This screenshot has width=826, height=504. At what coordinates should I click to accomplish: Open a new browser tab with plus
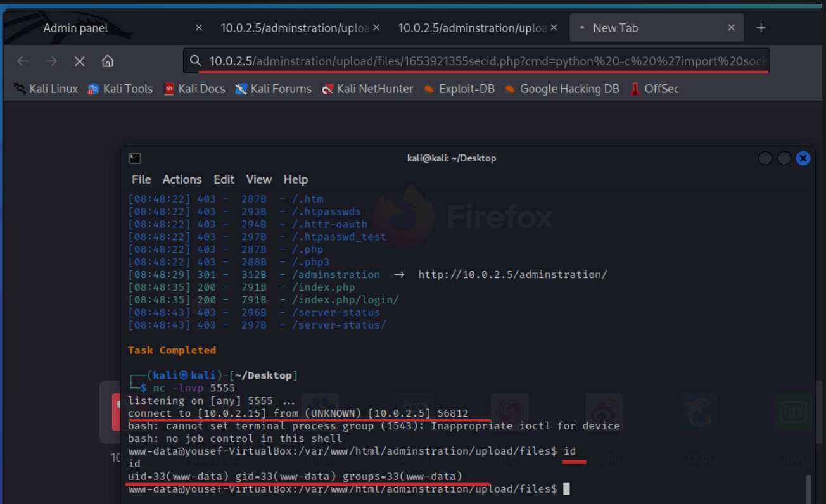(x=761, y=28)
